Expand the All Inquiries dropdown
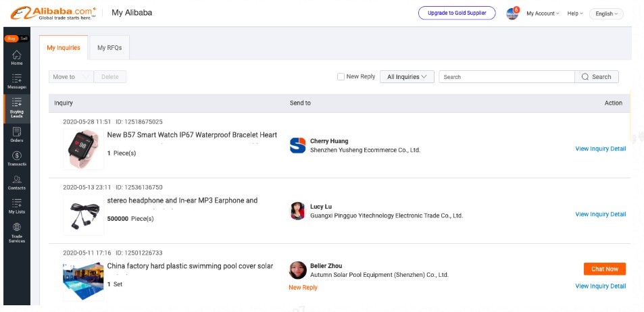 [407, 77]
